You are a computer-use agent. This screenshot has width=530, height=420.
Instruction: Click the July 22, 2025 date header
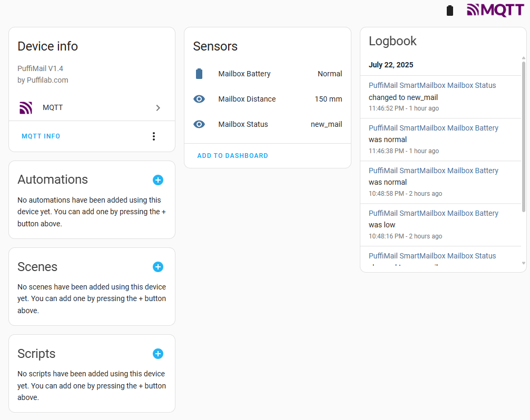391,65
